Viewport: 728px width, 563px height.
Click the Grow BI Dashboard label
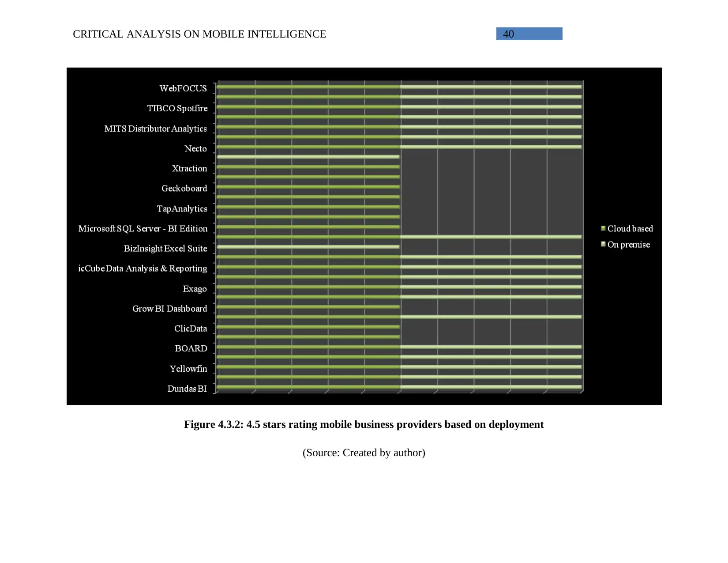(x=170, y=308)
